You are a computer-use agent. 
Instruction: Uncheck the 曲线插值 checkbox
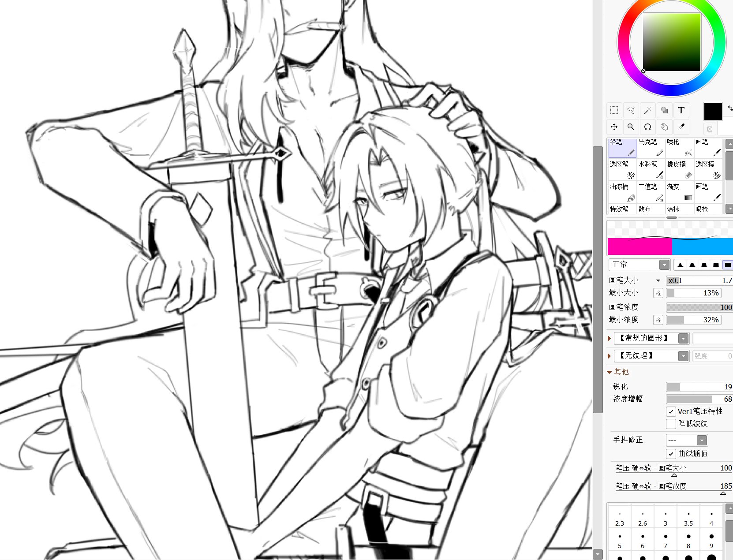(671, 454)
